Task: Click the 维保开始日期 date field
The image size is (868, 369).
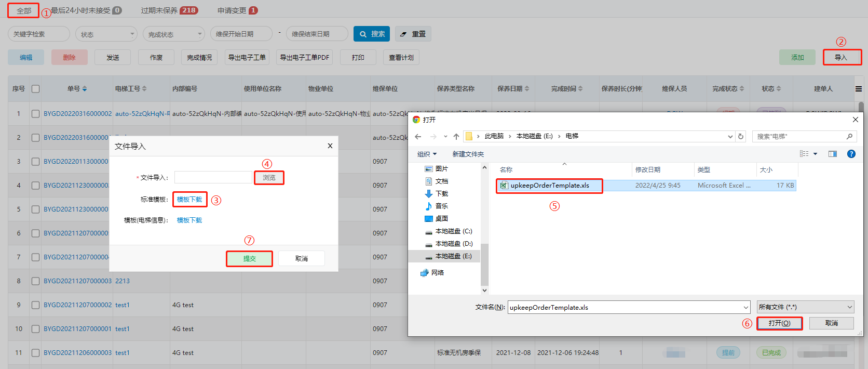Action: point(241,34)
